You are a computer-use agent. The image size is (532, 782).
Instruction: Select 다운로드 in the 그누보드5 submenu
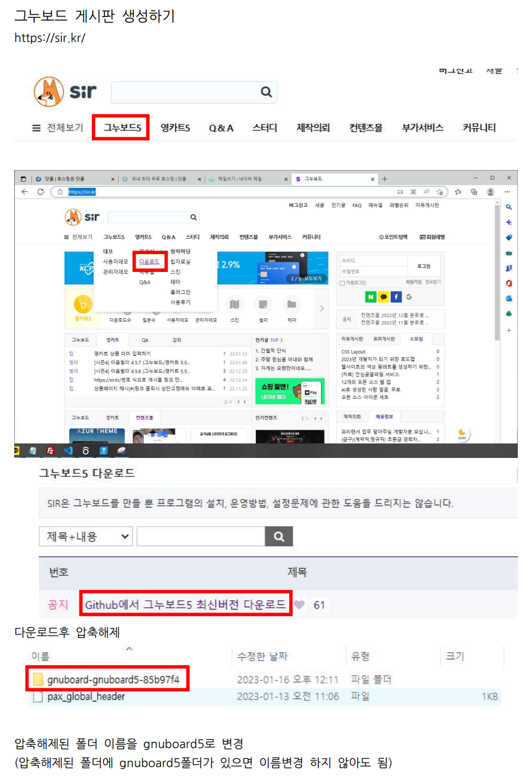click(x=149, y=261)
